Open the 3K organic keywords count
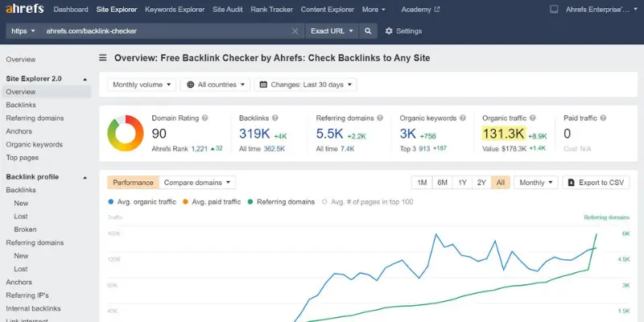 (x=408, y=134)
